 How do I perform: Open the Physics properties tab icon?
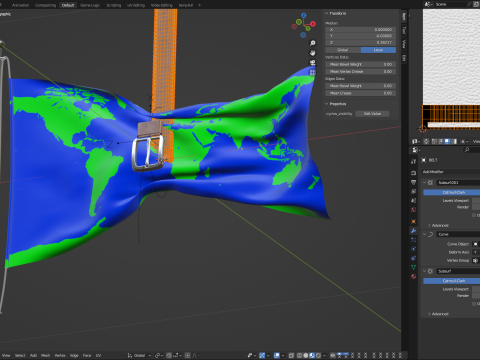tap(414, 249)
